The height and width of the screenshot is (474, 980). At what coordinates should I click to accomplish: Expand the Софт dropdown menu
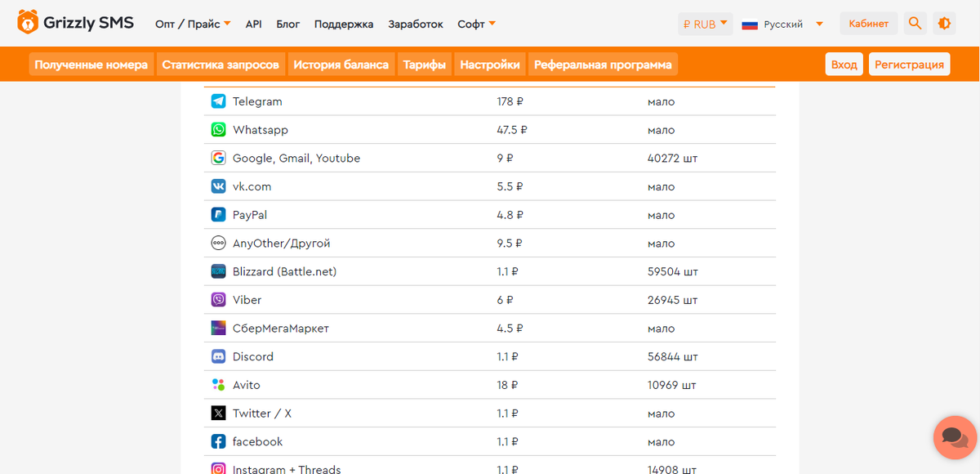[x=476, y=24]
